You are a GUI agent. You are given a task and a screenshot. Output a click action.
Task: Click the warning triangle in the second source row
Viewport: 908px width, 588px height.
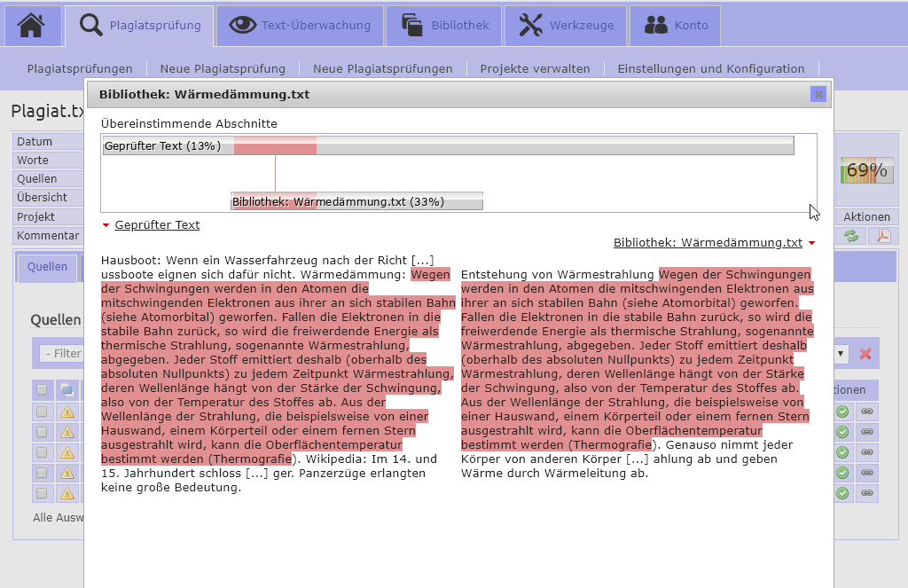[67, 432]
